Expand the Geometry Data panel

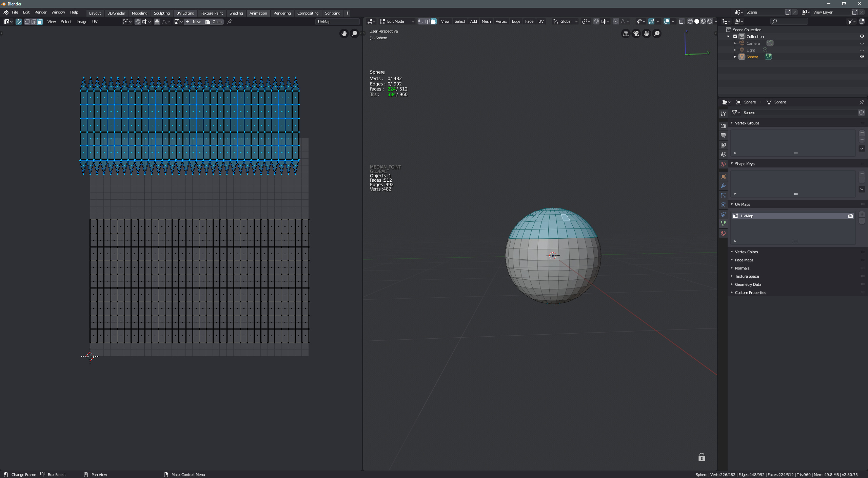coord(732,284)
